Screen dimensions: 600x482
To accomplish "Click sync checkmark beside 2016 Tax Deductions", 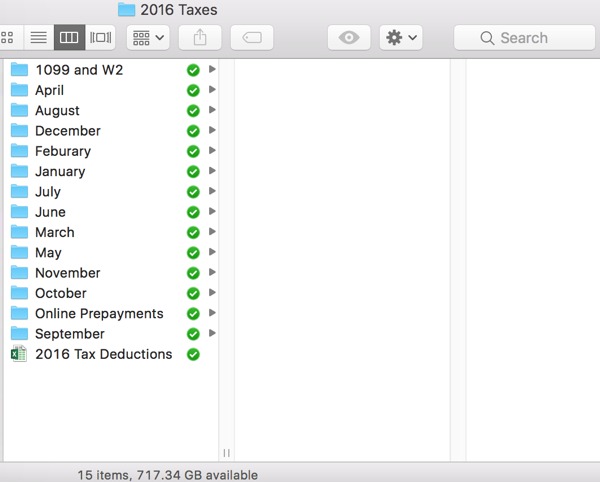I will 193,354.
